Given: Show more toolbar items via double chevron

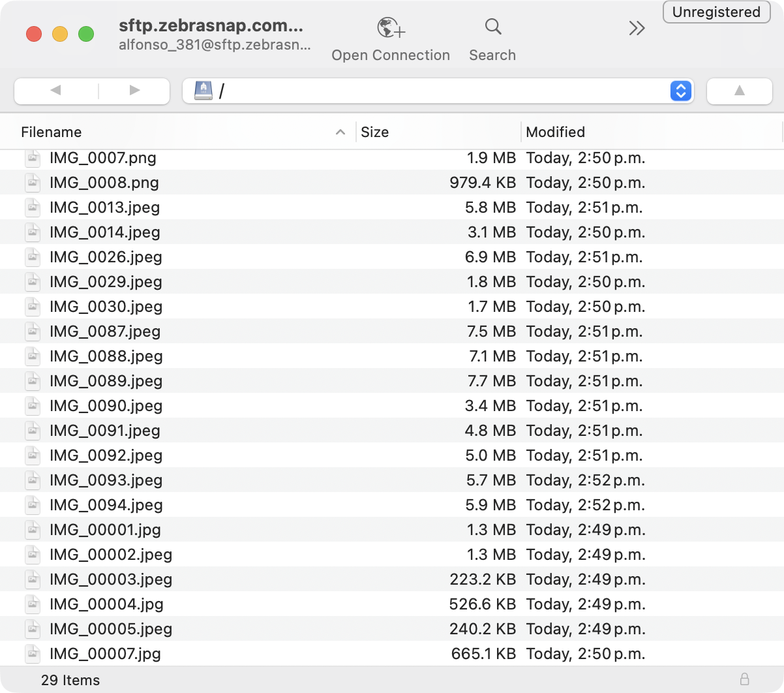Looking at the screenshot, I should (637, 28).
